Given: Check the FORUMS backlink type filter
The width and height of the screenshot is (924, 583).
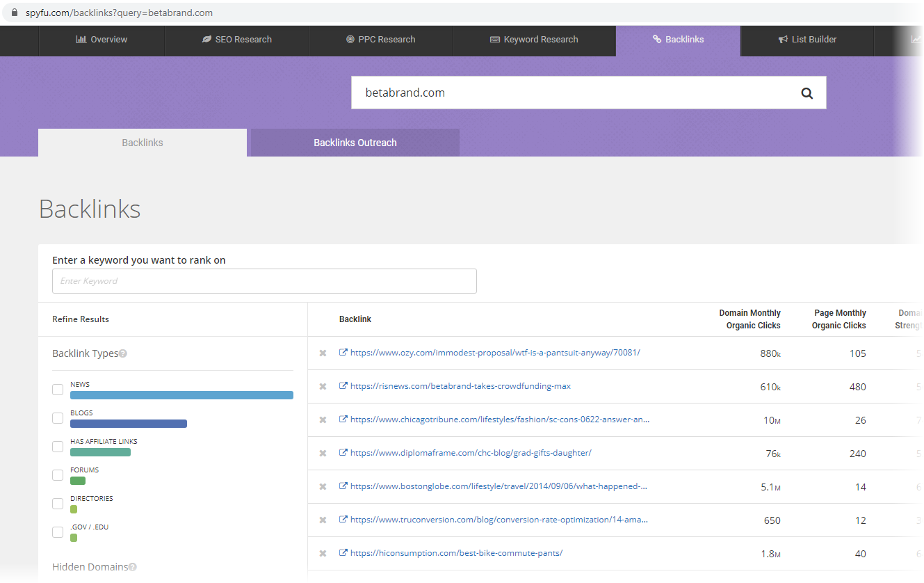Looking at the screenshot, I should (58, 475).
